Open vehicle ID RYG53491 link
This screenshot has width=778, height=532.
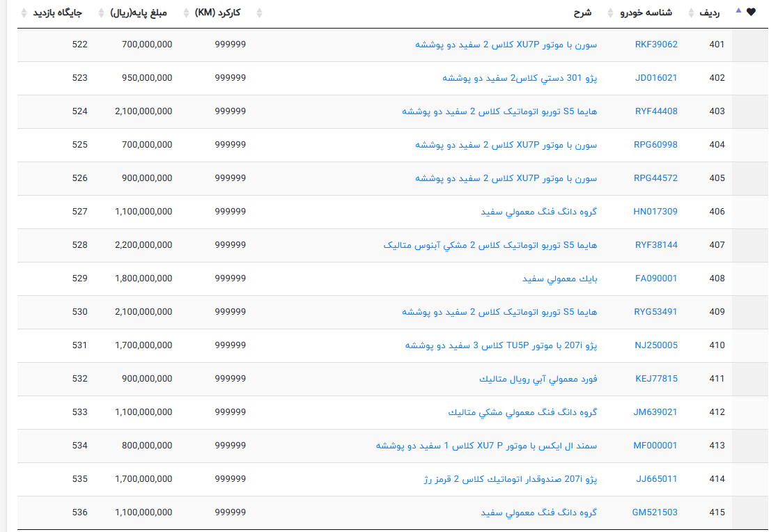pyautogui.click(x=655, y=312)
